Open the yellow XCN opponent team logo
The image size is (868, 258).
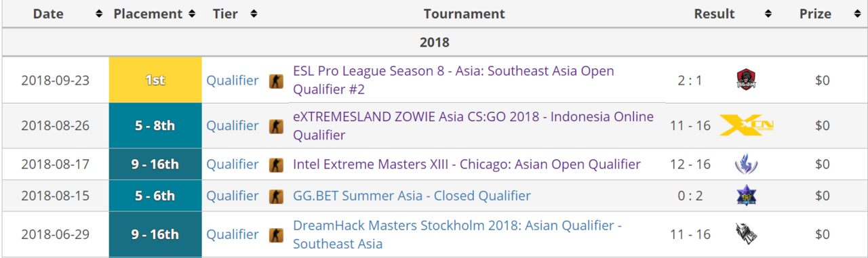(746, 125)
